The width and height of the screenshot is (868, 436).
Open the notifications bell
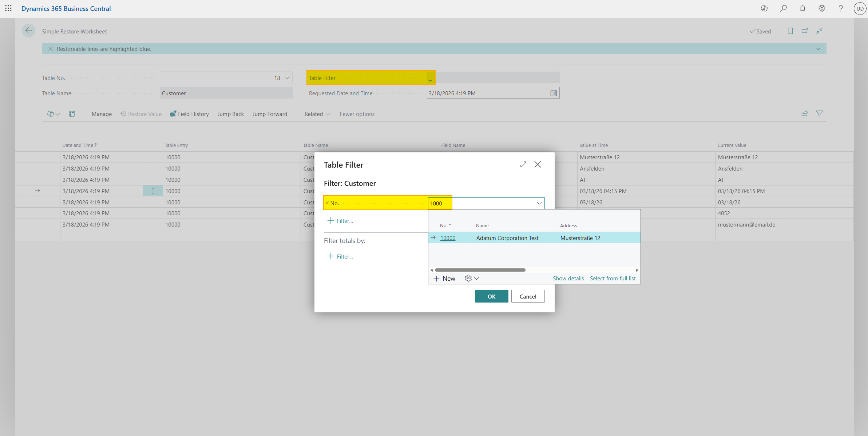[802, 8]
